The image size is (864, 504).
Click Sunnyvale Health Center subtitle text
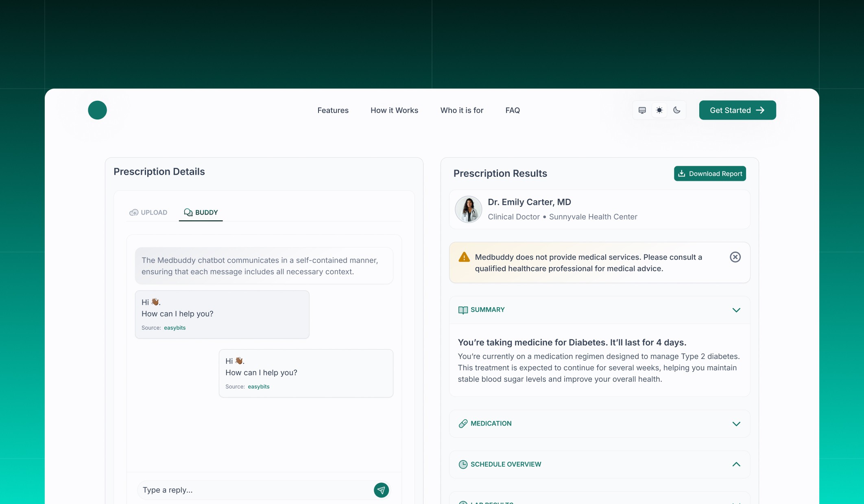pyautogui.click(x=593, y=217)
